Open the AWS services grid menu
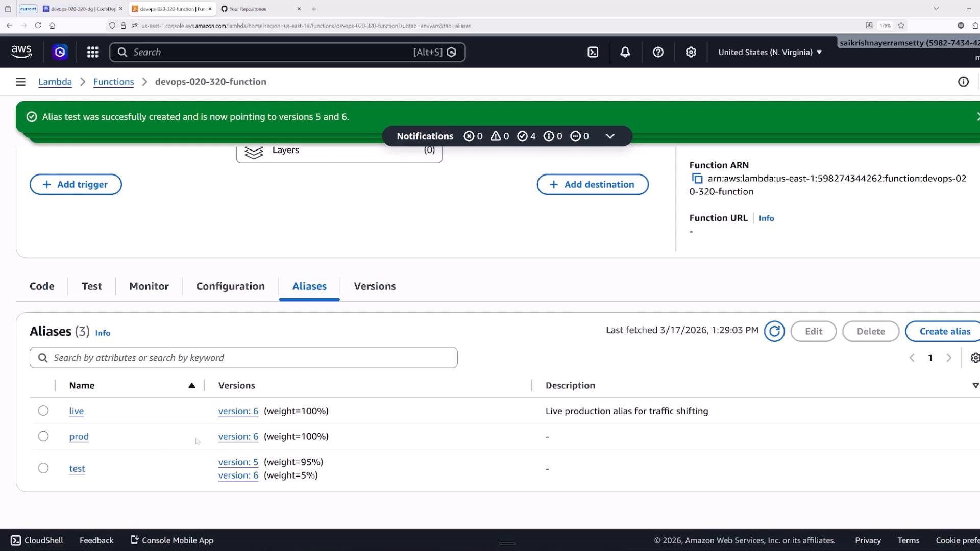The height and width of the screenshot is (551, 980). click(x=92, y=52)
